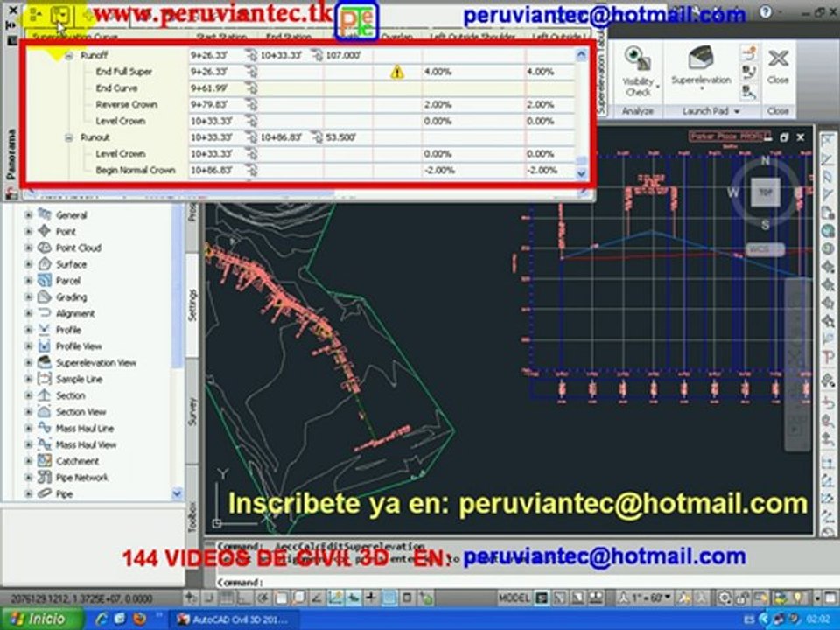840x630 pixels.
Task: Click the Panorama scroll down arrow
Action: [581, 173]
